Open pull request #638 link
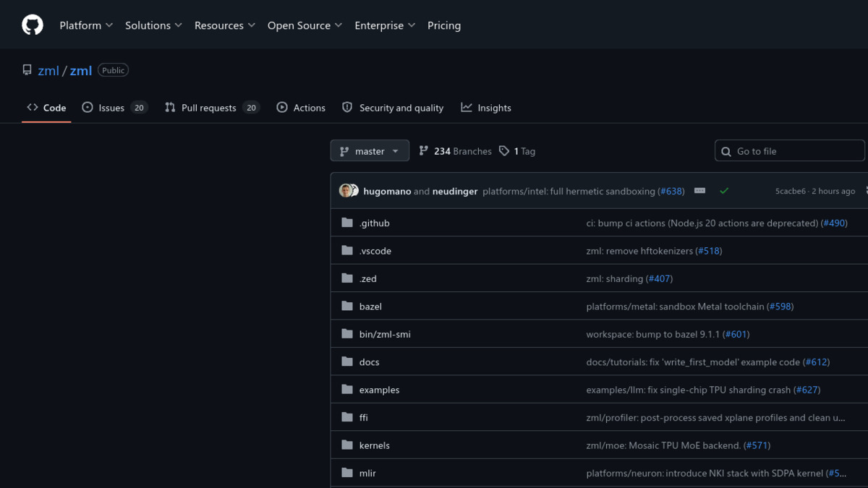The image size is (868, 488). (671, 191)
